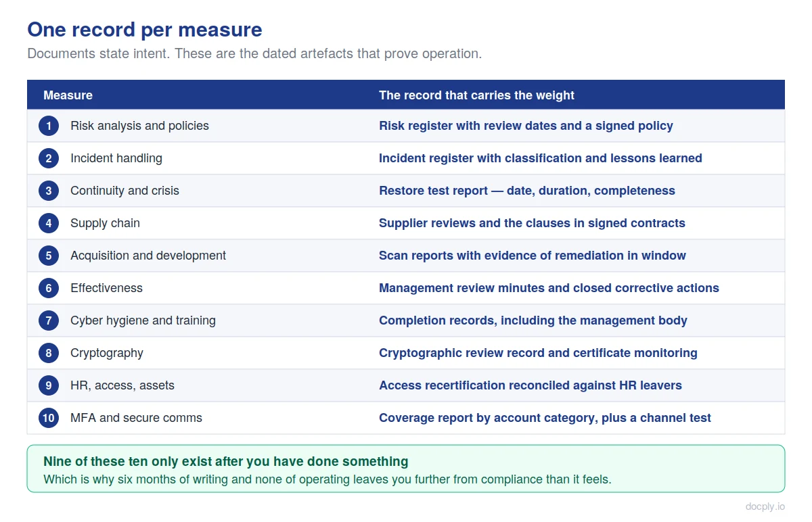Image resolution: width=812 pixels, height=522 pixels.
Task: Select the 'HR, access, assets' text
Action: pos(122,385)
